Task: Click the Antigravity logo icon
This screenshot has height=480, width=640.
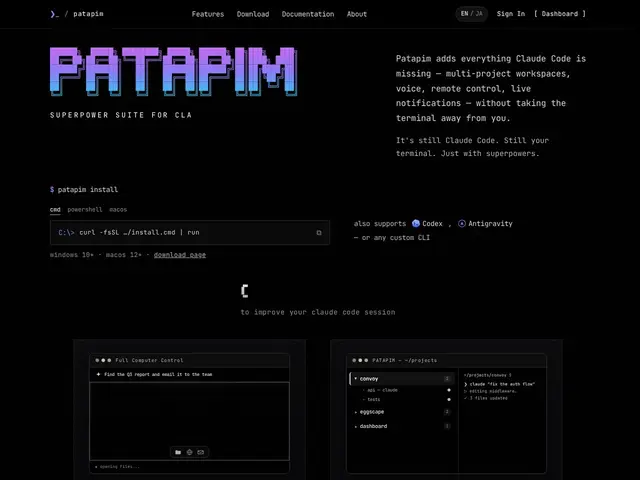Action: click(462, 224)
